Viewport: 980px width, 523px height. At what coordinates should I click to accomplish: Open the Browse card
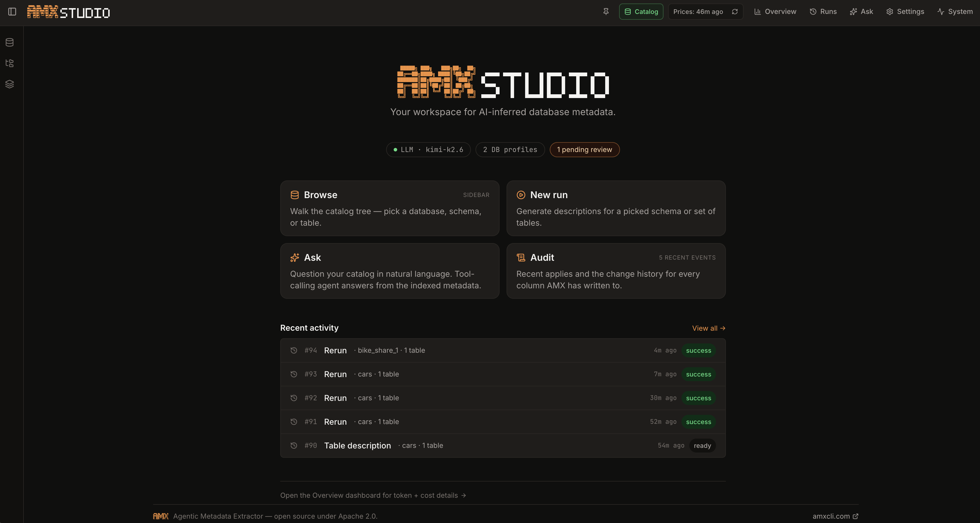(390, 208)
